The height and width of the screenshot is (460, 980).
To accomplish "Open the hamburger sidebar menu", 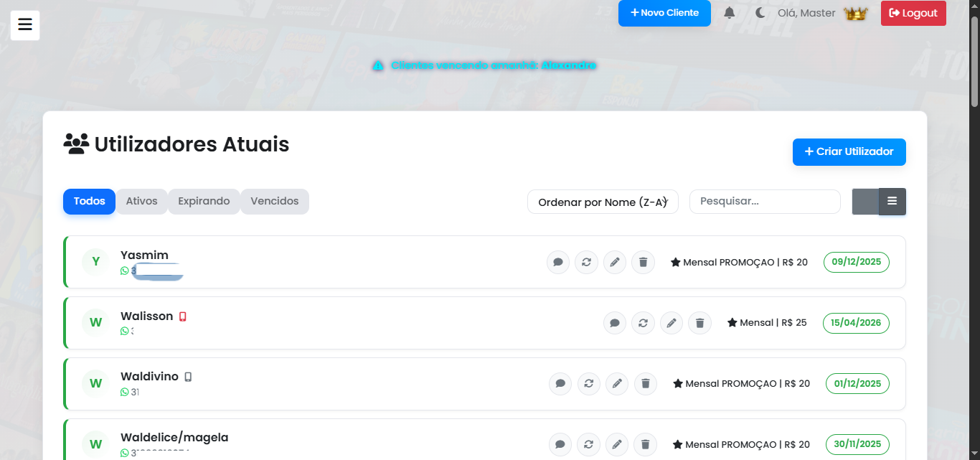I will tap(25, 25).
